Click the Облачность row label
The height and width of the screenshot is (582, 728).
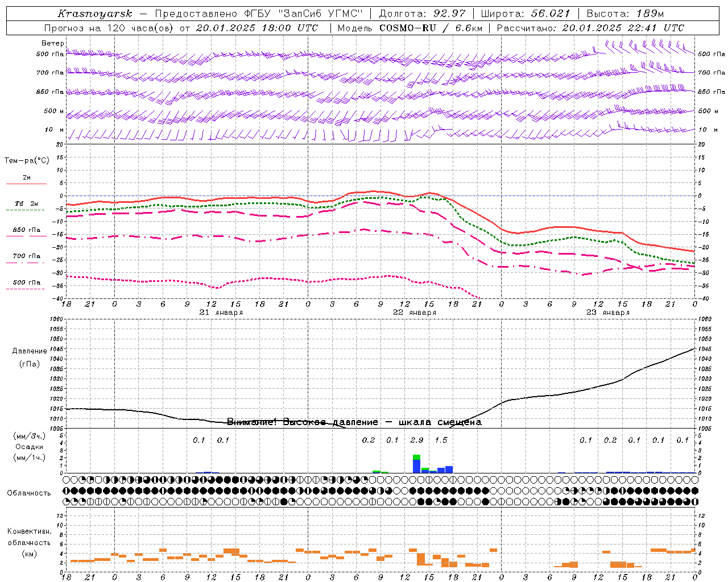pos(29,493)
